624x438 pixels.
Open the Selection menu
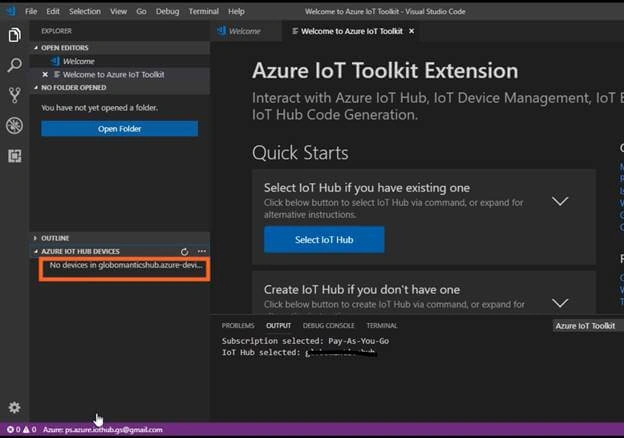(x=85, y=11)
